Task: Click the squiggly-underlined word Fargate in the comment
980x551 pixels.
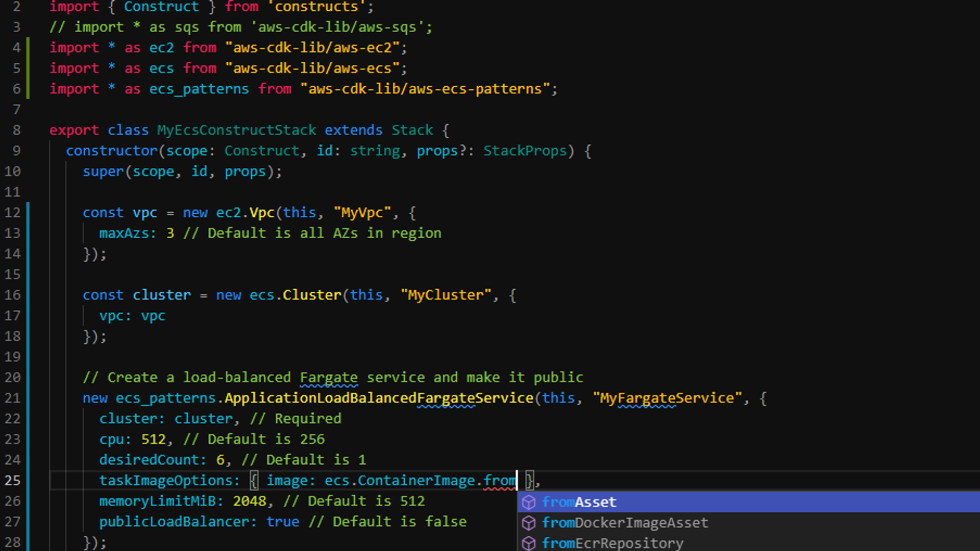Action: click(x=329, y=378)
